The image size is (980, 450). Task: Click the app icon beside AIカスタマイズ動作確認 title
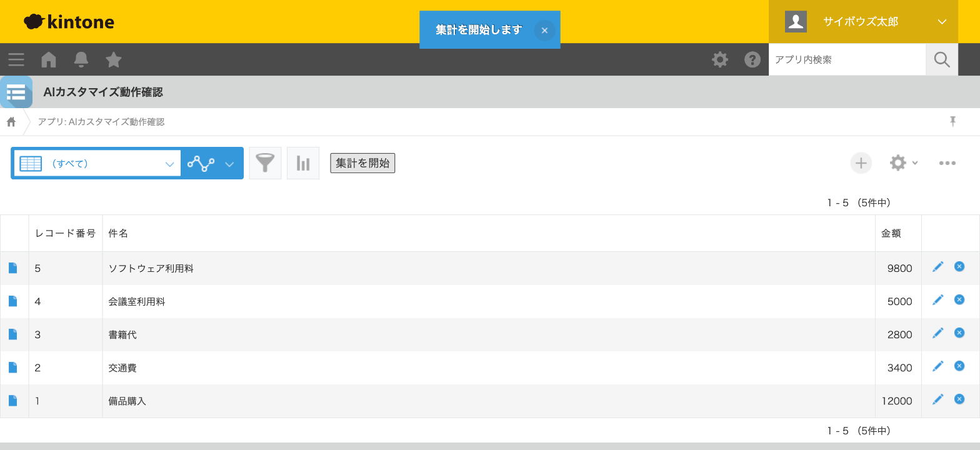[16, 92]
